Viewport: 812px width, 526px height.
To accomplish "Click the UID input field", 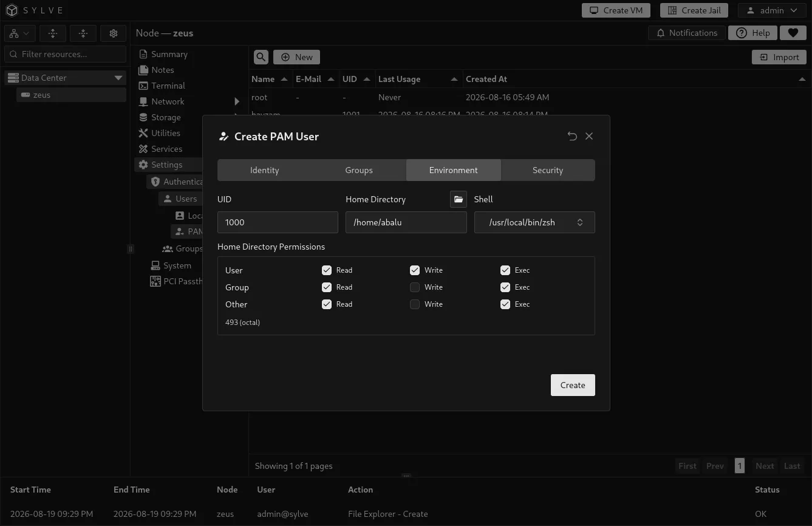I will pyautogui.click(x=278, y=222).
